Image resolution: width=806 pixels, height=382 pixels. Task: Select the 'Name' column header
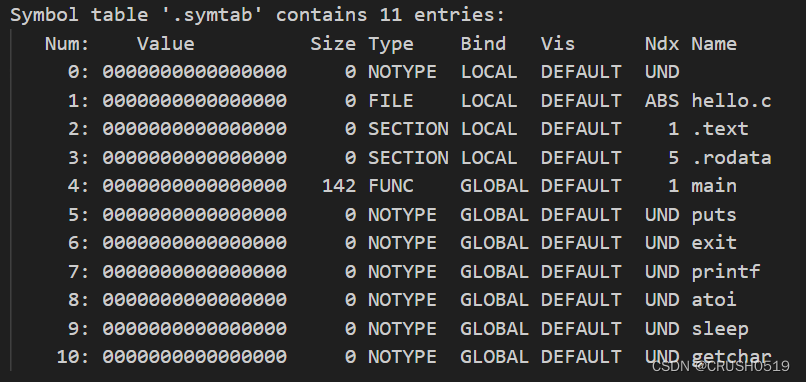(x=713, y=44)
